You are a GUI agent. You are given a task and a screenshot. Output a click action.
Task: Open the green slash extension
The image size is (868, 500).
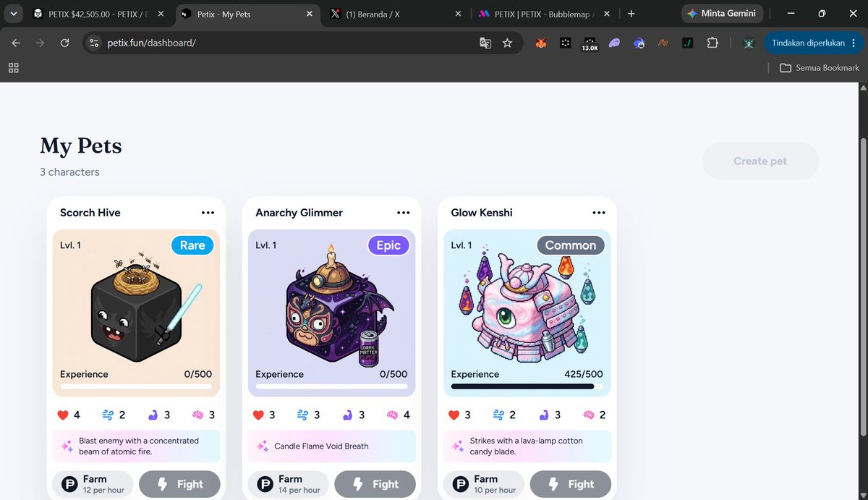[x=688, y=43]
